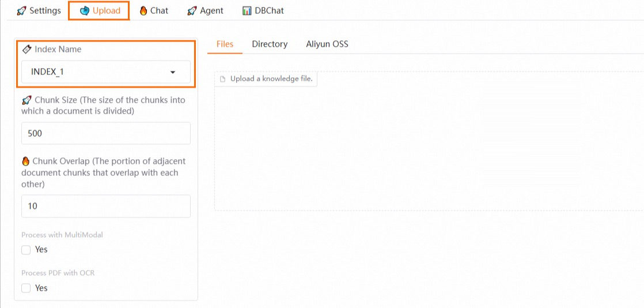Click the blue upload icon beside Upload
The width and height of the screenshot is (644, 308).
[85, 11]
